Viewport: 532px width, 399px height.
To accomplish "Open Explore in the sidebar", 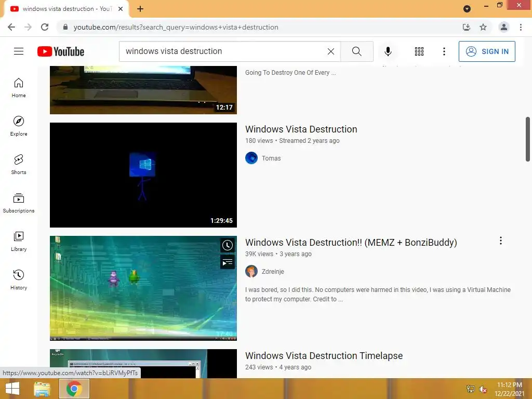I will coord(19,126).
